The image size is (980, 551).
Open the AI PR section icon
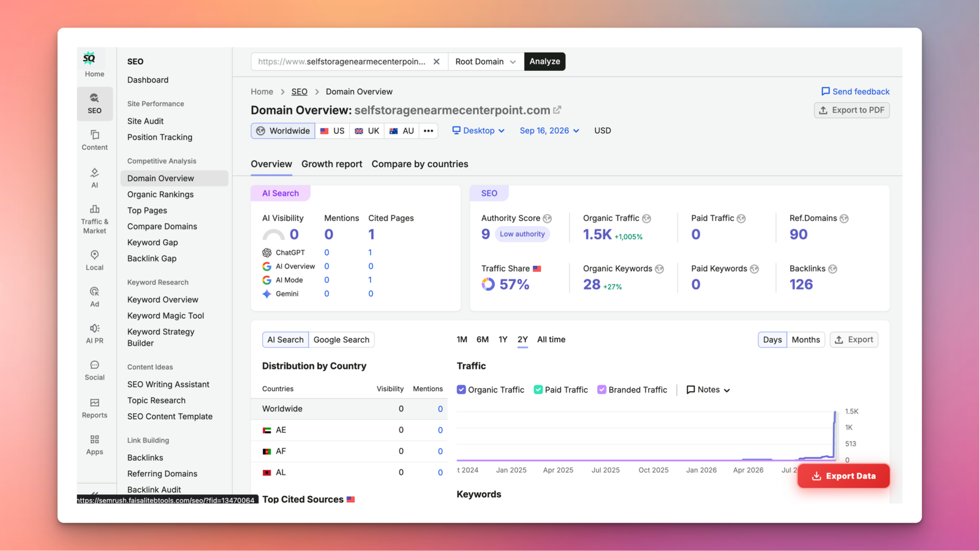pyautogui.click(x=94, y=333)
